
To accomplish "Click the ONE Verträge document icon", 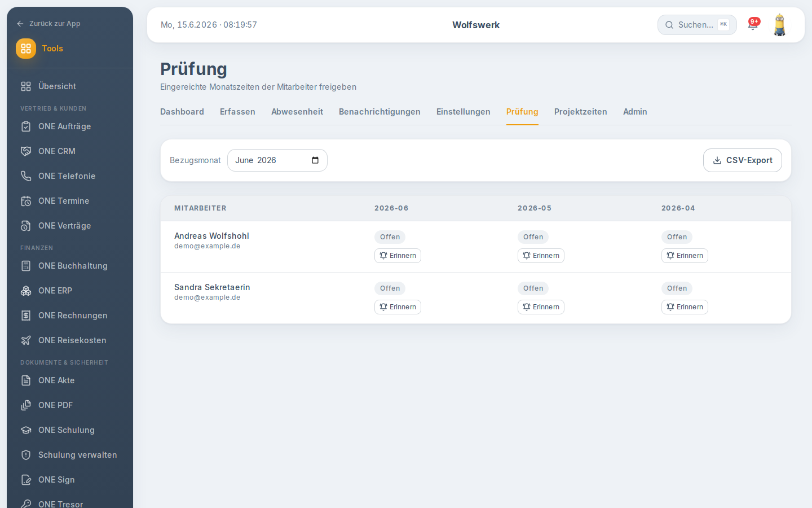I will click(26, 226).
